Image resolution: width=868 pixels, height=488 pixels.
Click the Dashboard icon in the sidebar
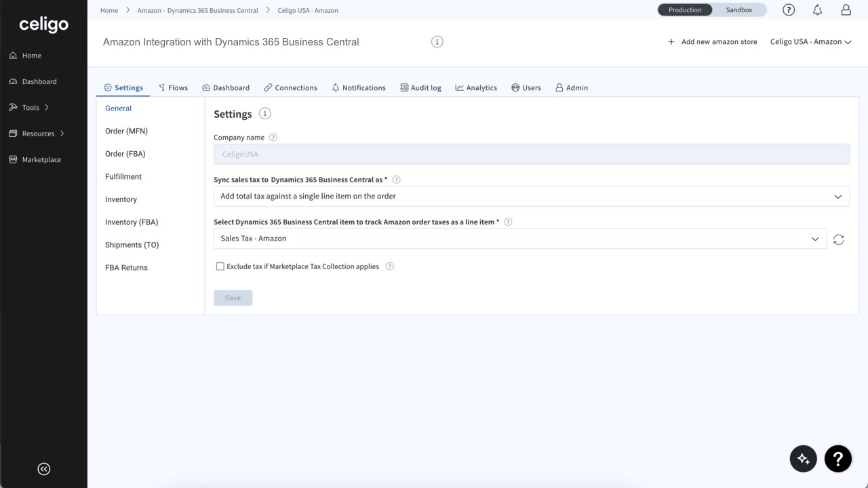click(x=13, y=81)
